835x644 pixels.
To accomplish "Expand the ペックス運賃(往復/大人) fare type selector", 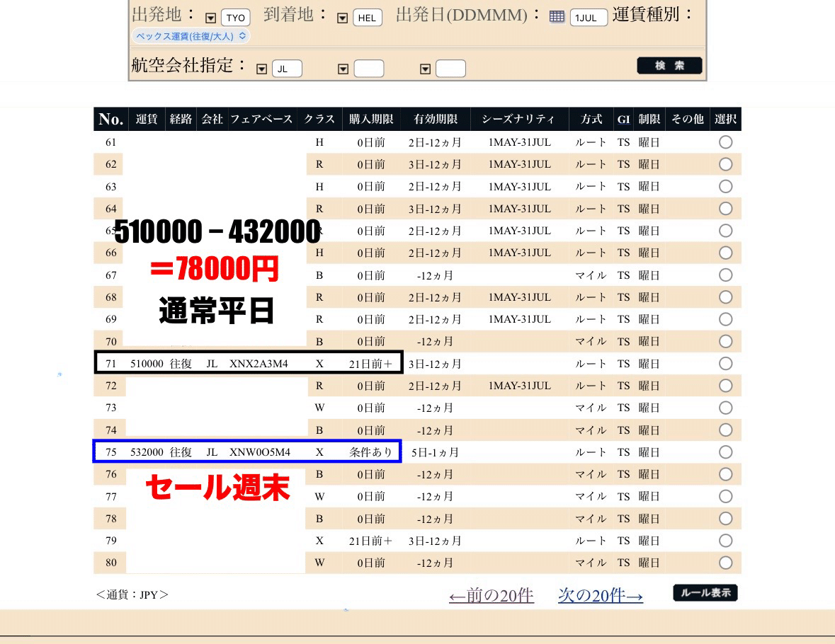I will pyautogui.click(x=186, y=35).
